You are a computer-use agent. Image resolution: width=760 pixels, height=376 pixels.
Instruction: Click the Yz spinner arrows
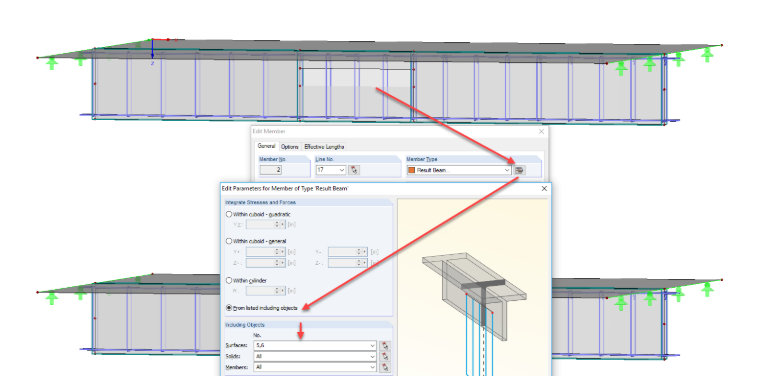coord(278,224)
